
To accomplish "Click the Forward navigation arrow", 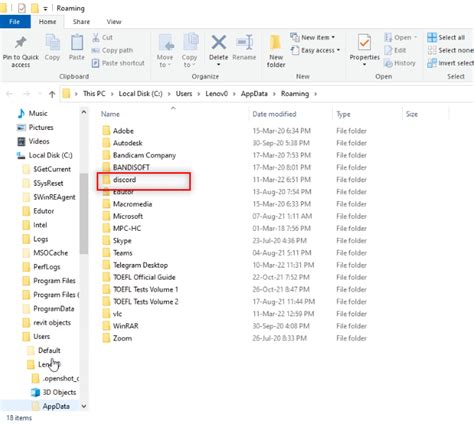I will coord(26,94).
